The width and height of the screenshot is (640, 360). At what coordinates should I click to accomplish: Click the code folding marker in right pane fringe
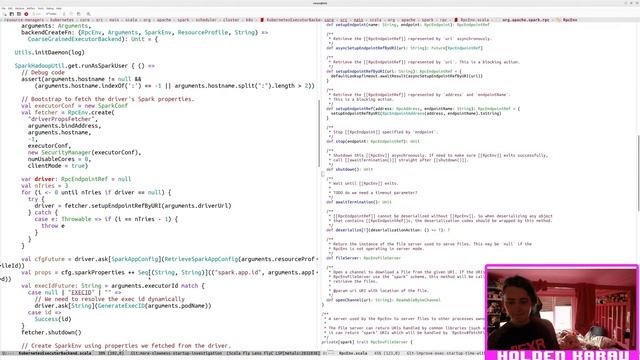coord(323,174)
